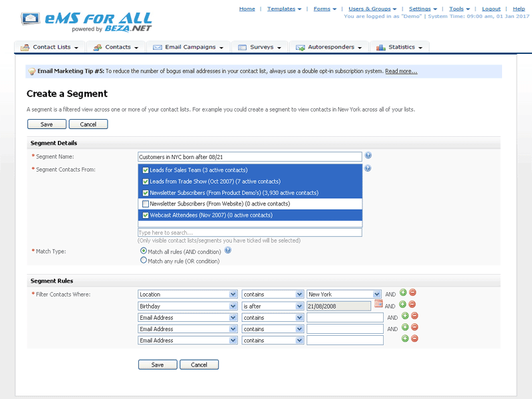Select Match all rules (AND condition)
The height and width of the screenshot is (399, 532).
click(x=144, y=251)
